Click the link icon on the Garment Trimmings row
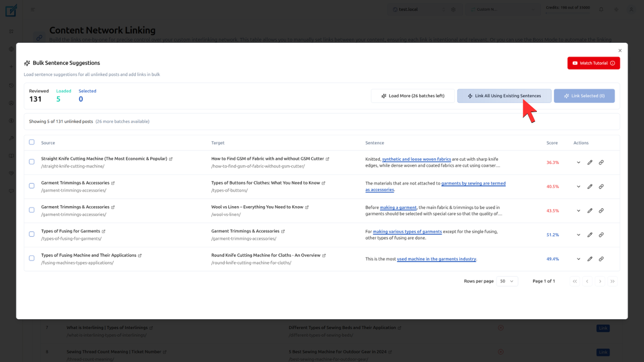Screen dimensions: 644x362 (601, 186)
